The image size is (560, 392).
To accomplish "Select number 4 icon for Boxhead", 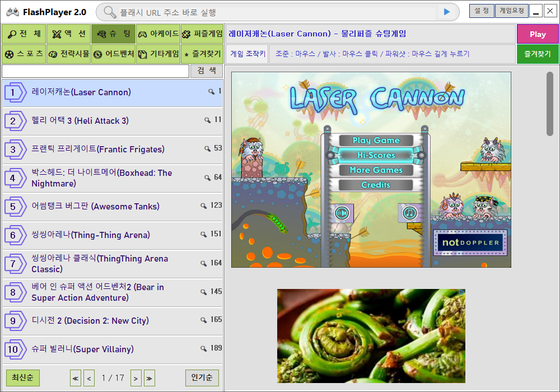I will [15, 178].
